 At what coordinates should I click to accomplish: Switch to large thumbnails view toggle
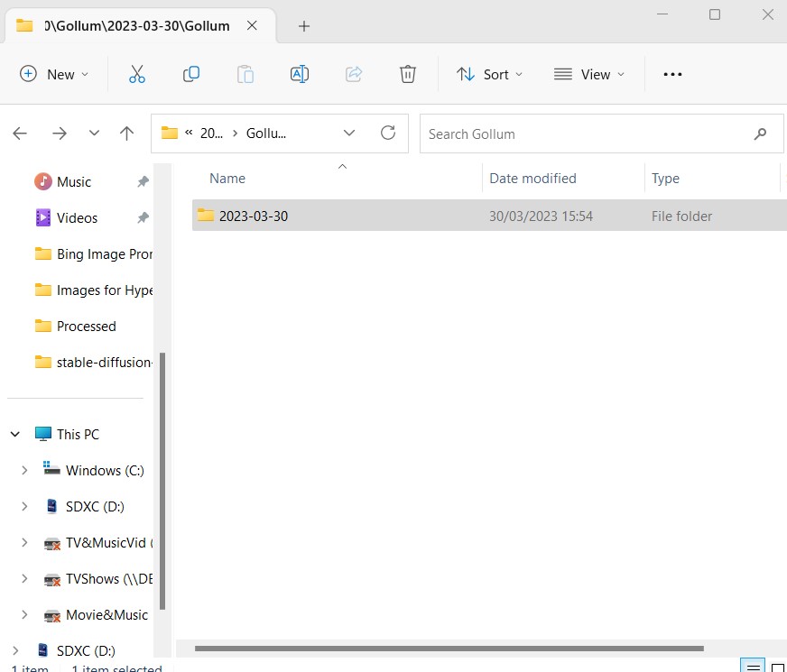tap(776, 667)
